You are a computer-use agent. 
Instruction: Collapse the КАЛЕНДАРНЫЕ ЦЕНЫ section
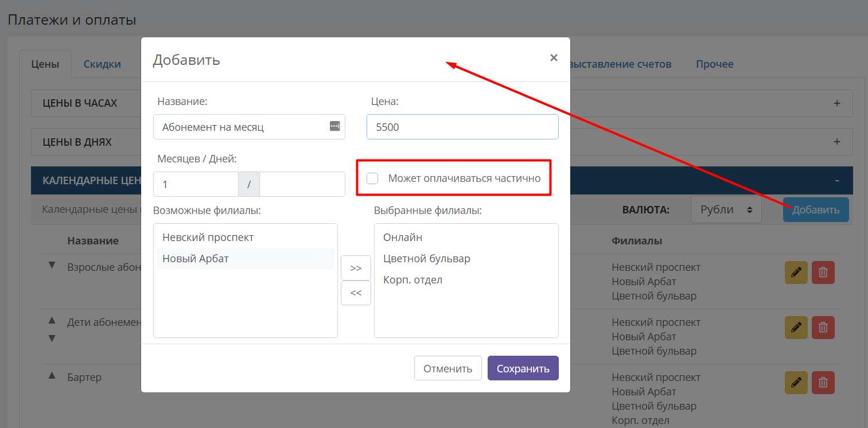pyautogui.click(x=836, y=180)
